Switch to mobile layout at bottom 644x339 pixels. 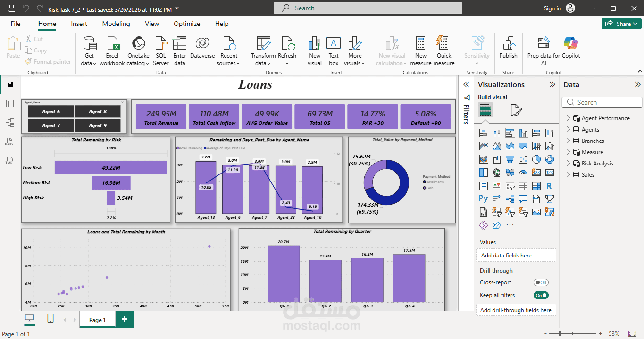tap(50, 319)
